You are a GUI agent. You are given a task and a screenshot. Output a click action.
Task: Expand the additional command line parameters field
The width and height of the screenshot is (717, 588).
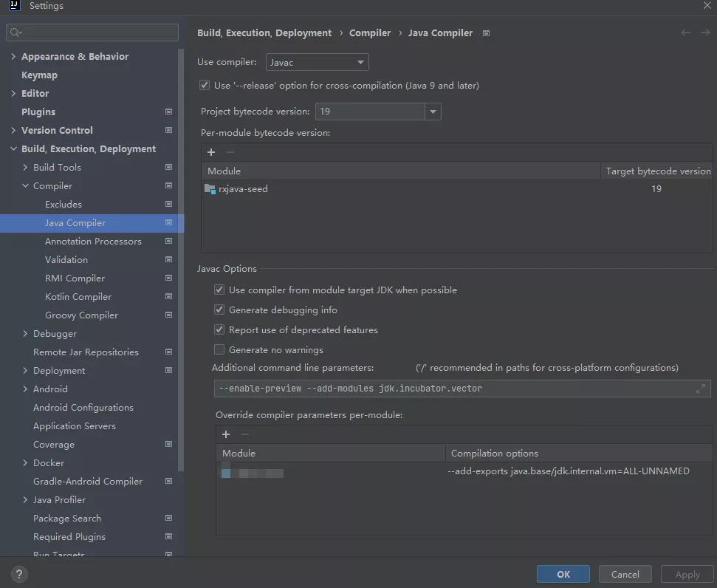[700, 389]
